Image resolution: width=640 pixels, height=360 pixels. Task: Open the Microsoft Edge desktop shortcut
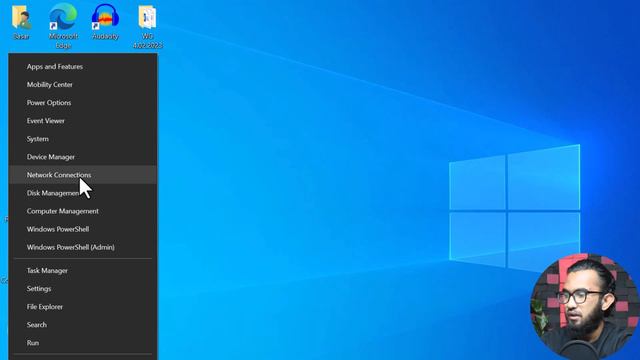(63, 26)
